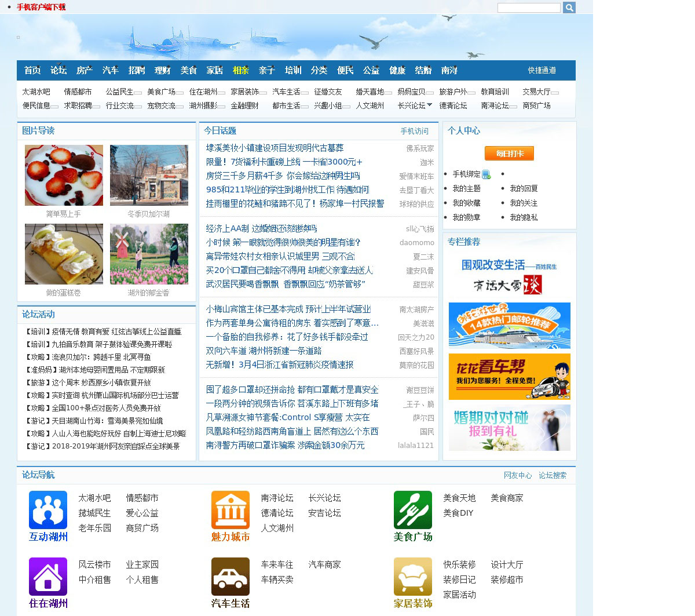Viewport: 695px width, 616px height.
Task: Click the search text field at top
Action: tap(528, 8)
